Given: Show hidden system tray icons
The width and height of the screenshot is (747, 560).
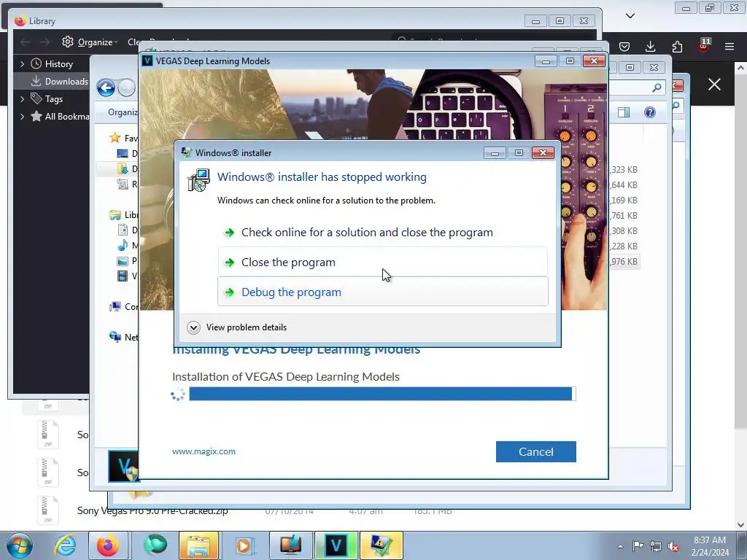Looking at the screenshot, I should (x=620, y=546).
